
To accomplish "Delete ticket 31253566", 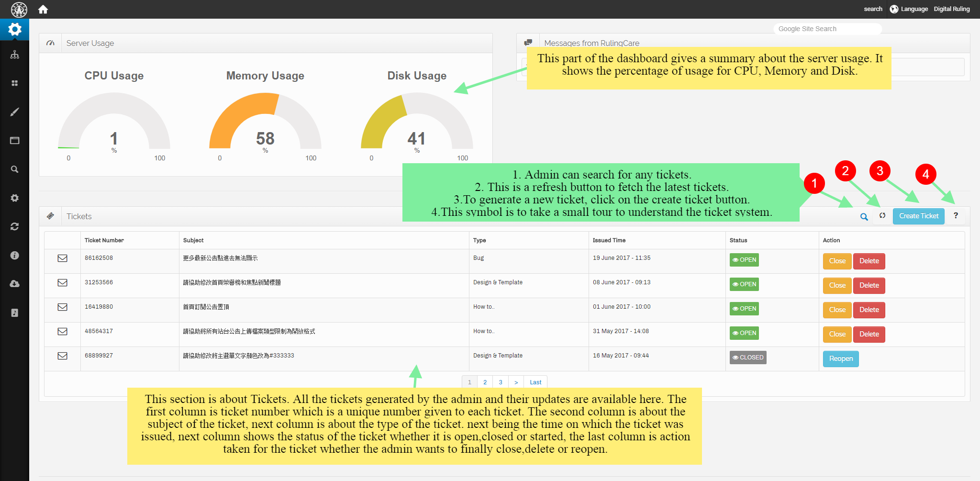I will pyautogui.click(x=869, y=286).
